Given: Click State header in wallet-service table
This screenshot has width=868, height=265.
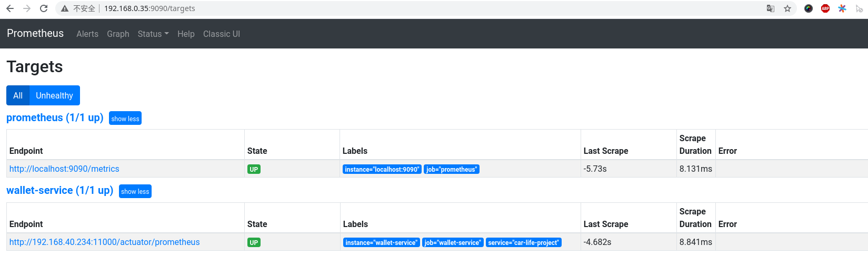Looking at the screenshot, I should click(x=257, y=224).
